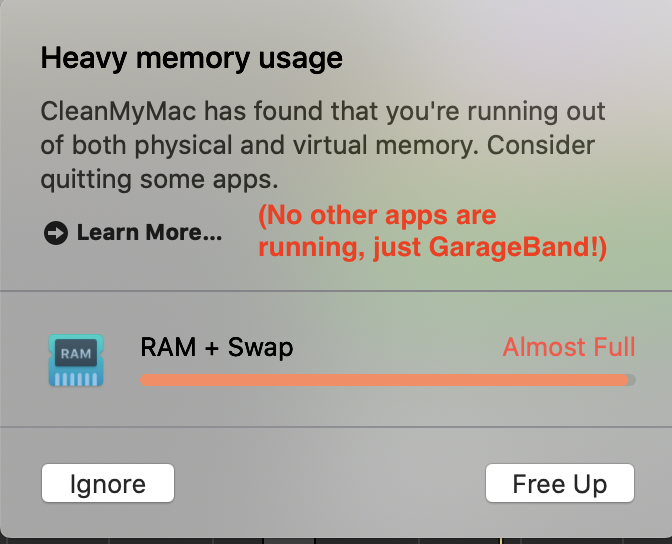The image size is (672, 544).
Task: Select the Almost Full status text
Action: pyautogui.click(x=568, y=347)
